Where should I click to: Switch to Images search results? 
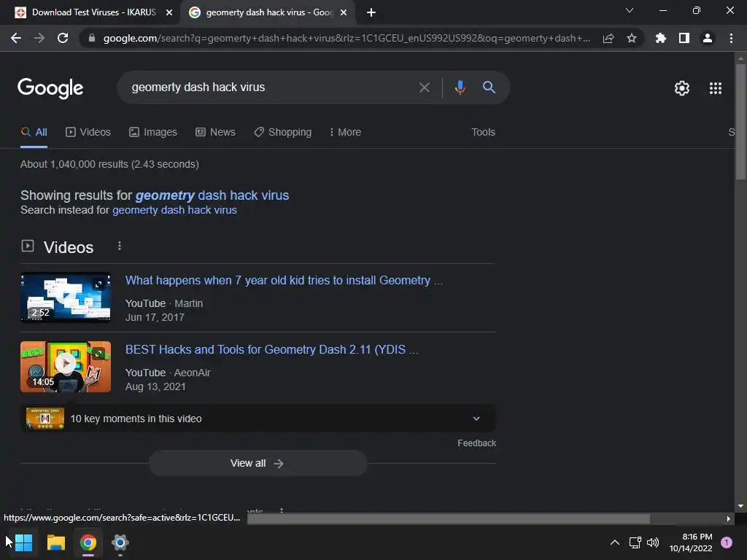[153, 133]
